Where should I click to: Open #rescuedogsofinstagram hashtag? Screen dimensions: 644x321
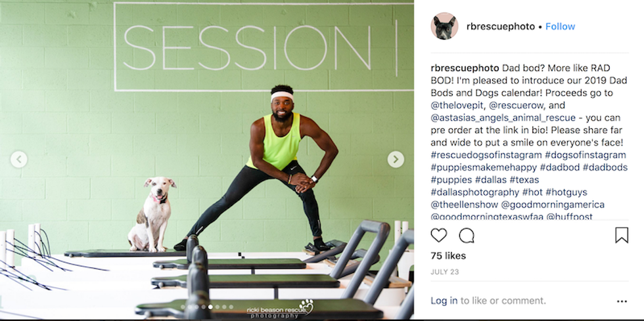486,155
